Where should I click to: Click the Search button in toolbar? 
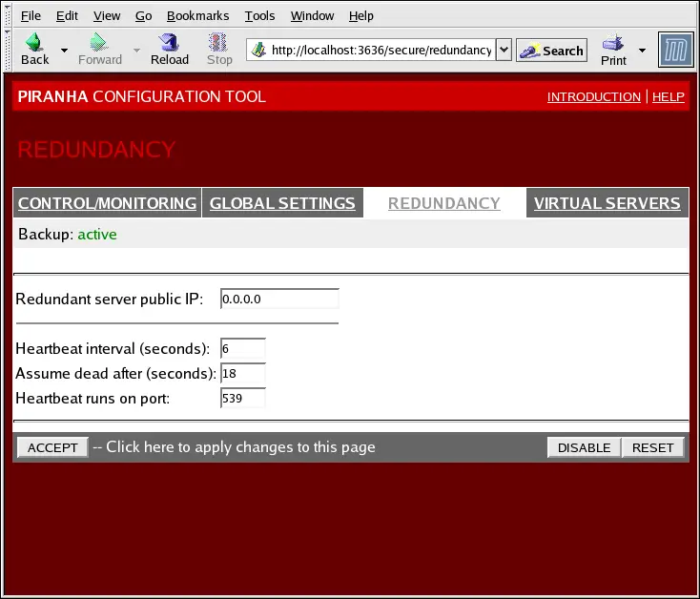[x=552, y=51]
